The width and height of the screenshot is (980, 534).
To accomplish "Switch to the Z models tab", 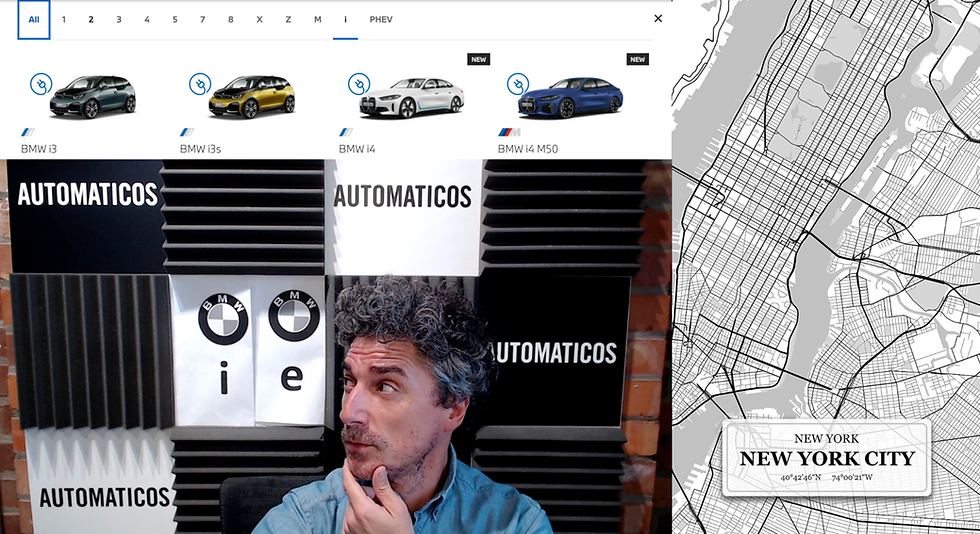I will tap(288, 19).
